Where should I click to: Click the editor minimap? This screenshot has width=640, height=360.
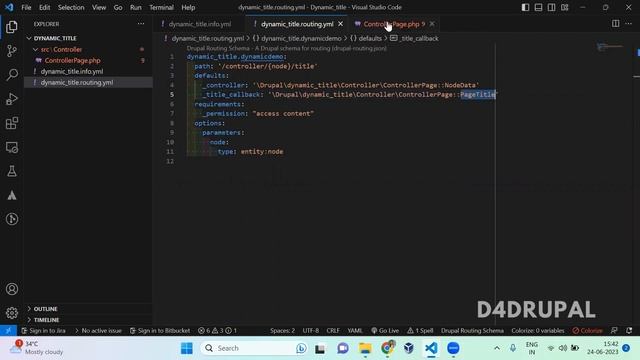(609, 47)
